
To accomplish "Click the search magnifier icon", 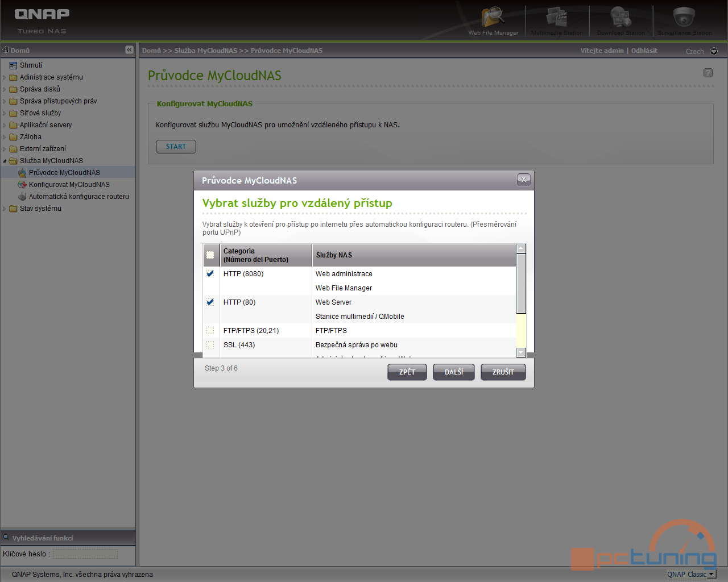I will pyautogui.click(x=6, y=537).
